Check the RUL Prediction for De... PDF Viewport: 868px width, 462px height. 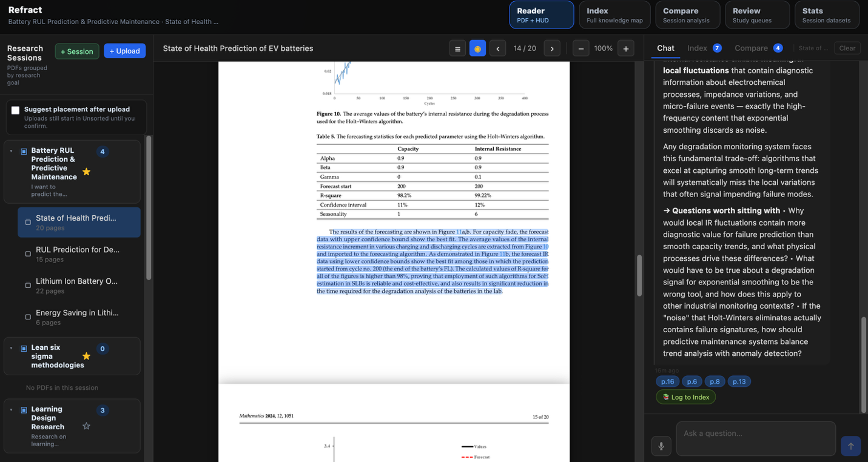pos(28,254)
